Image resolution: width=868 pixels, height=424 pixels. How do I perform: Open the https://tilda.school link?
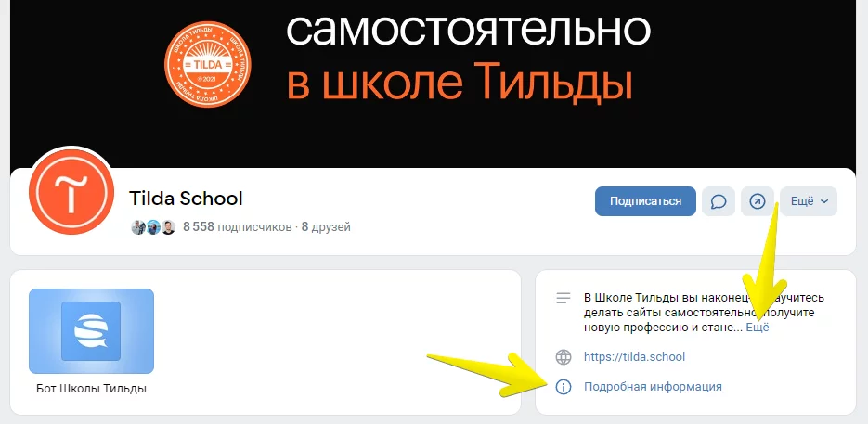(x=634, y=357)
